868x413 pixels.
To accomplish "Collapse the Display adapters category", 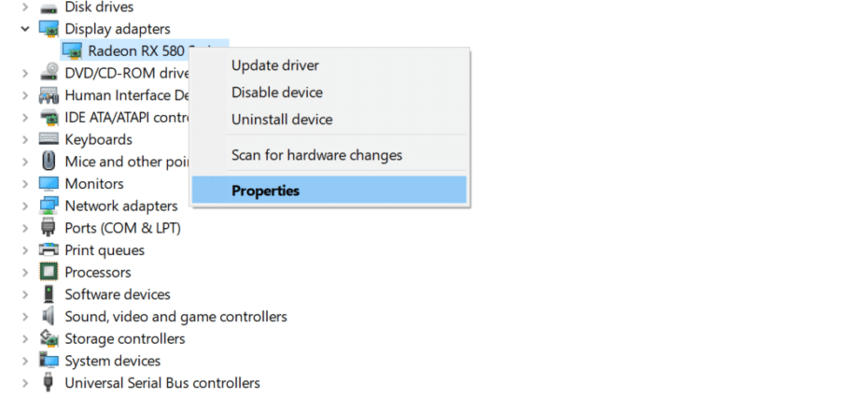I will pos(25,29).
